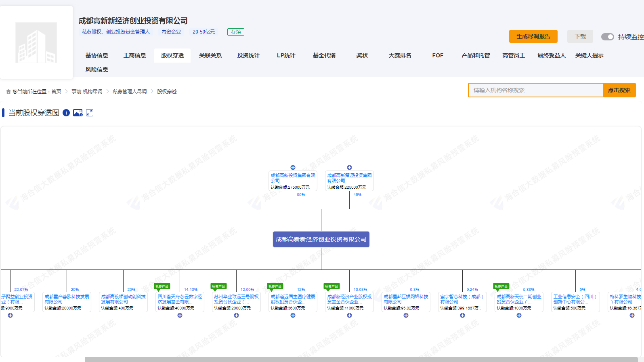Click the 下载 button
Viewport: 644px width, 362px height.
point(580,36)
